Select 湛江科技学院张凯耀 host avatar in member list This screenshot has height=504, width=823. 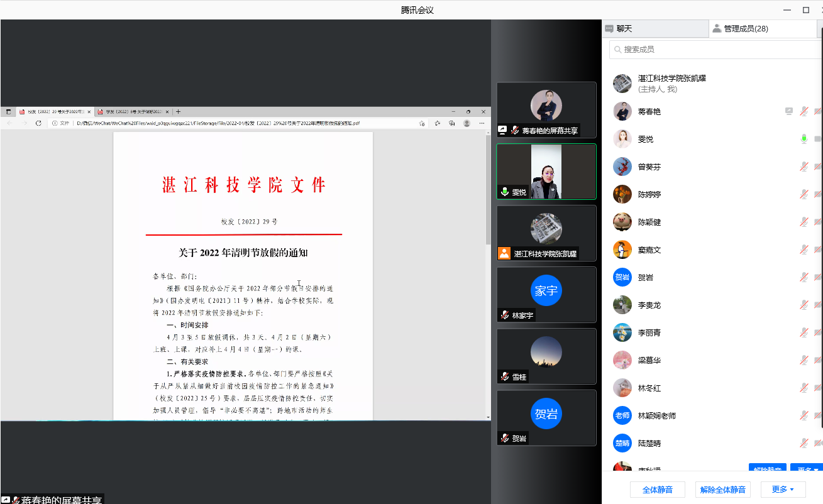point(622,84)
